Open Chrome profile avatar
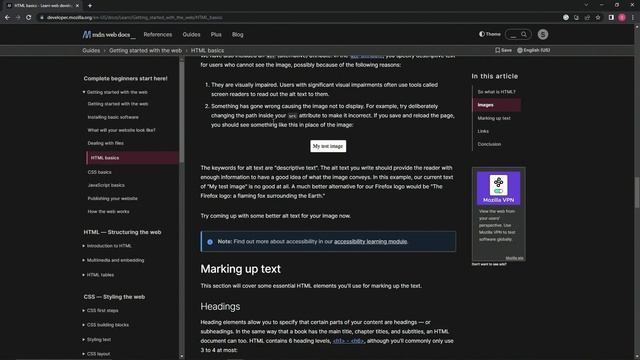640x360 pixels. coord(622,18)
